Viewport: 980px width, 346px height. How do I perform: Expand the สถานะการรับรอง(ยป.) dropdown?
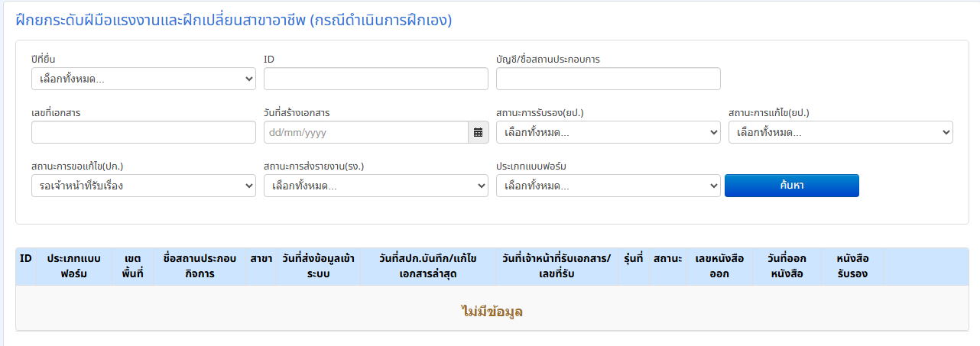[x=608, y=132]
